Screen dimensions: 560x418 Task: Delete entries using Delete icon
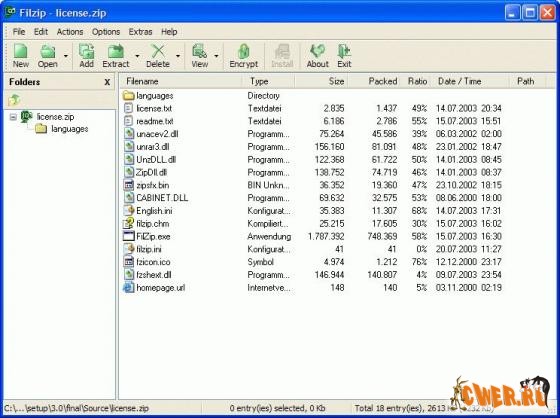158,51
